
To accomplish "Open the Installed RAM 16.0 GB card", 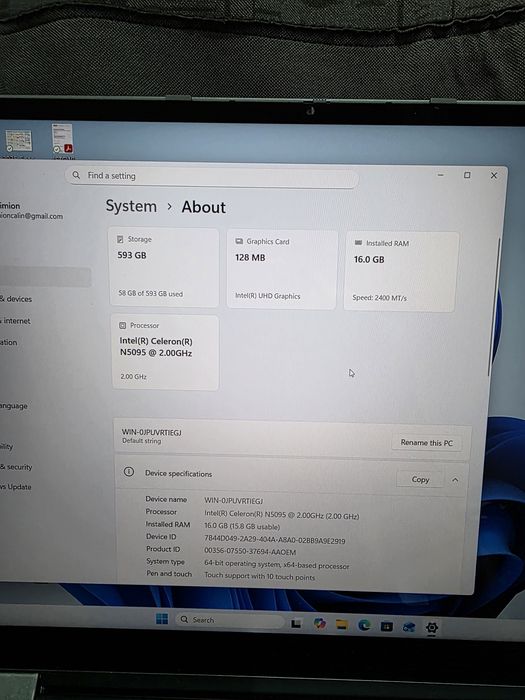I will (x=400, y=271).
